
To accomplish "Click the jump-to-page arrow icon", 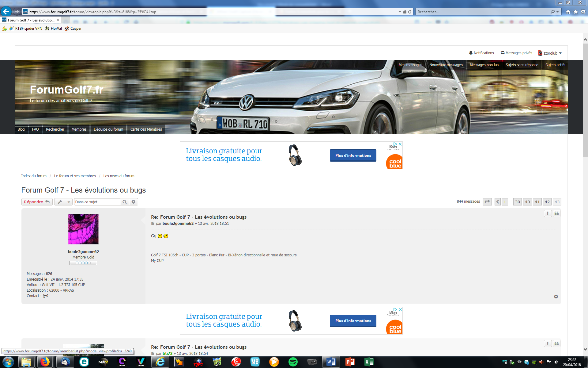I will pyautogui.click(x=487, y=202).
